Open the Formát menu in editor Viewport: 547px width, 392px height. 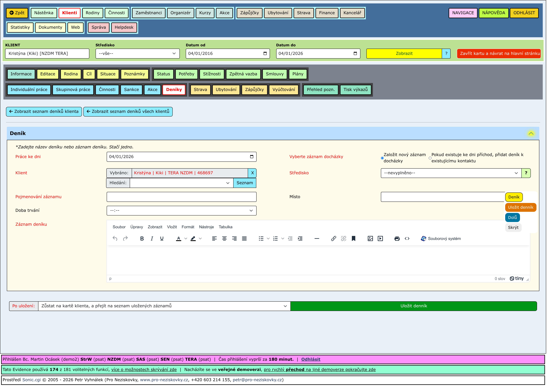(x=188, y=227)
